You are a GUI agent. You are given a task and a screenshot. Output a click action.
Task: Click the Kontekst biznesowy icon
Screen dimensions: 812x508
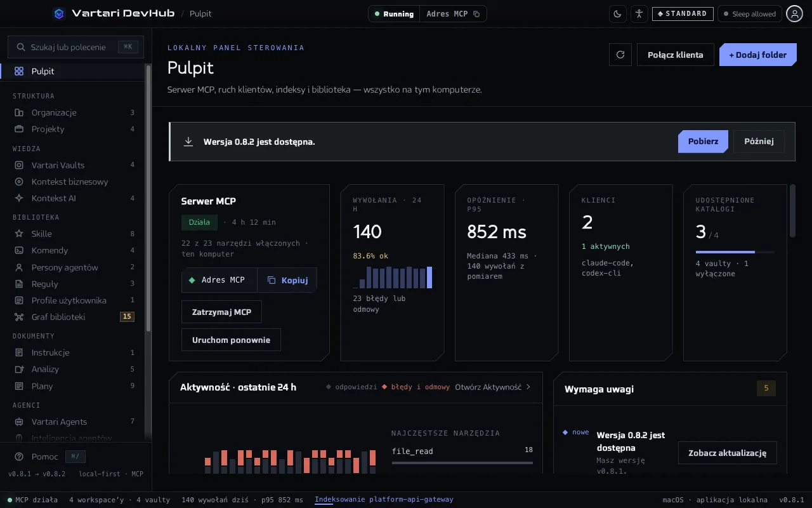(x=19, y=182)
